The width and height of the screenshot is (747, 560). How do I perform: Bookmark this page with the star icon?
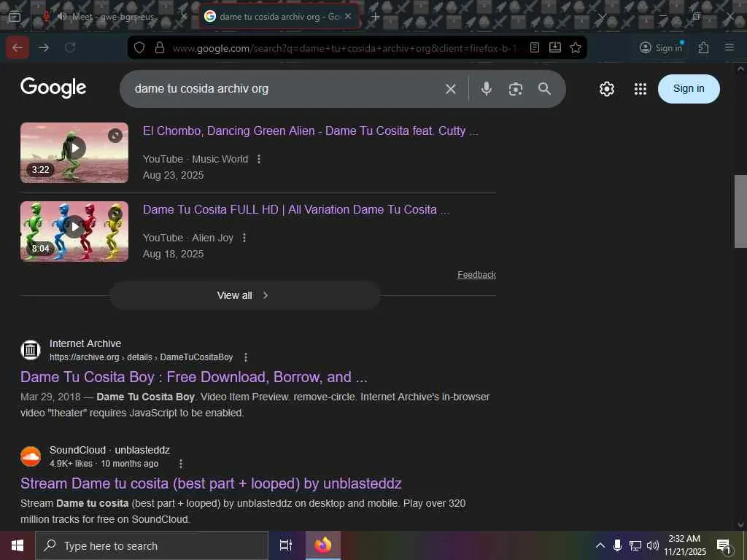[576, 47]
